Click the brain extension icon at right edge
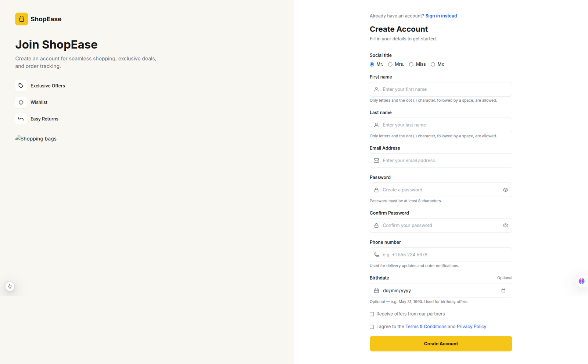588x364 pixels. (581, 281)
